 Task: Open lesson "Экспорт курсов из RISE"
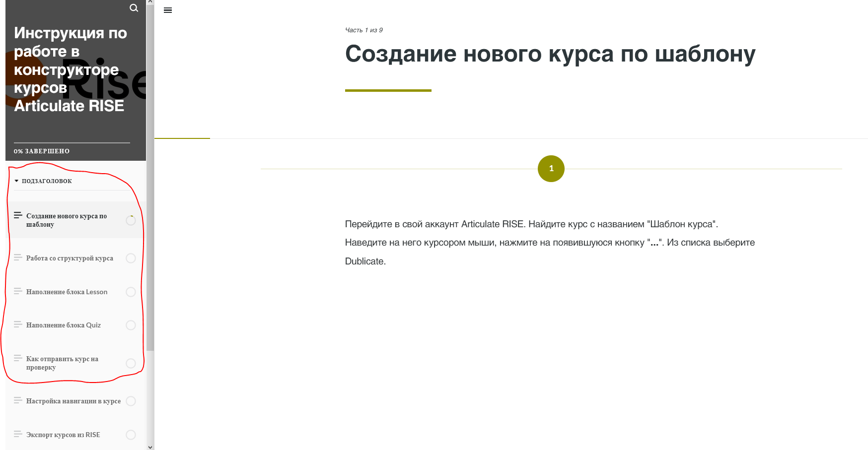pyautogui.click(x=64, y=435)
